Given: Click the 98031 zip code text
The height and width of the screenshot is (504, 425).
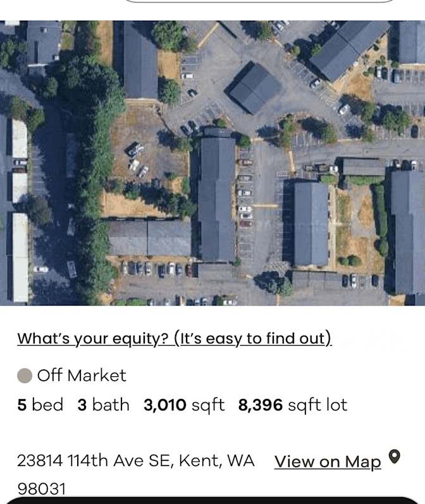Looking at the screenshot, I should [x=42, y=489].
